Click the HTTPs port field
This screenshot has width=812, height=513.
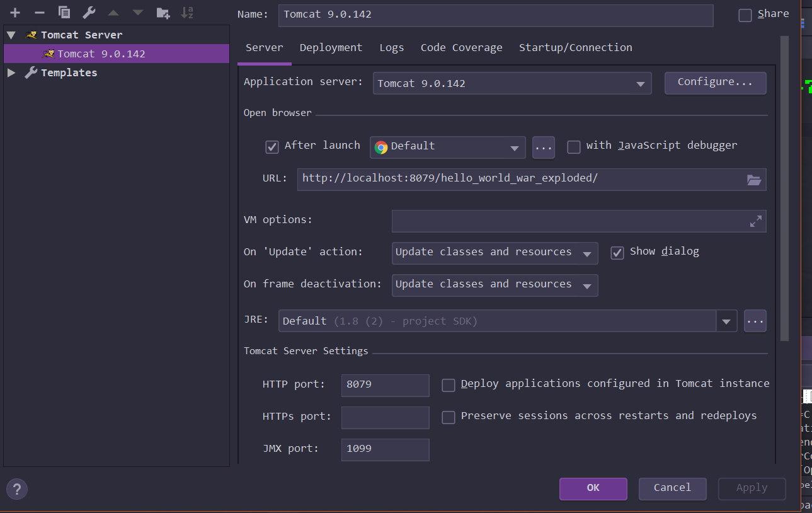386,417
